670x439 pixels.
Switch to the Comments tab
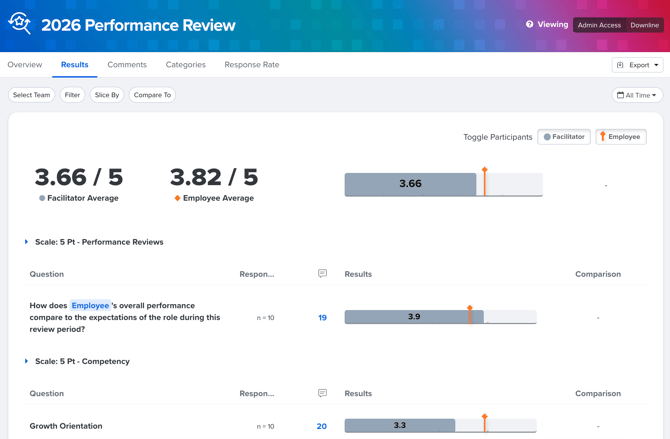click(x=127, y=65)
